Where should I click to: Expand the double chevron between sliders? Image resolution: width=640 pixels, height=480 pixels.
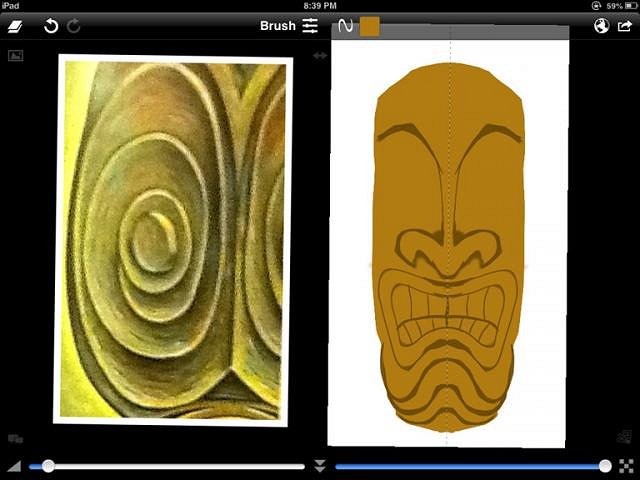(320, 466)
